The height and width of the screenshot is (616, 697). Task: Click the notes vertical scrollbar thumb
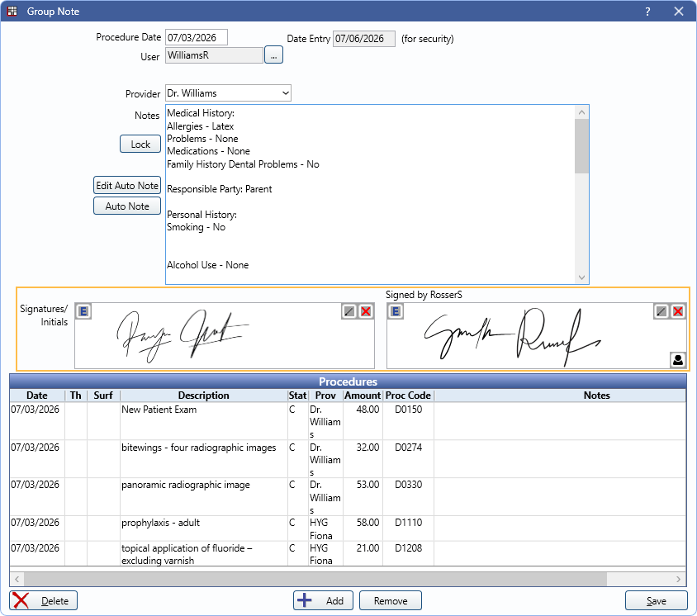tap(581, 147)
